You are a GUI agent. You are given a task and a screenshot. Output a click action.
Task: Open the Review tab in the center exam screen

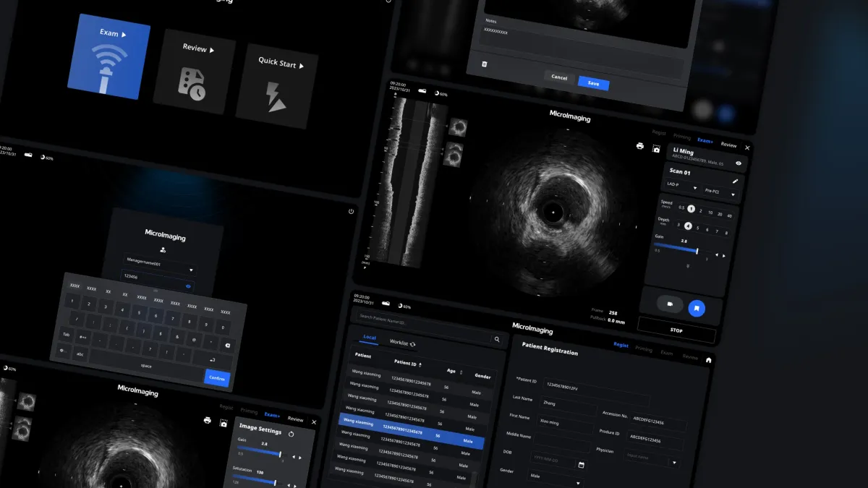(x=728, y=145)
